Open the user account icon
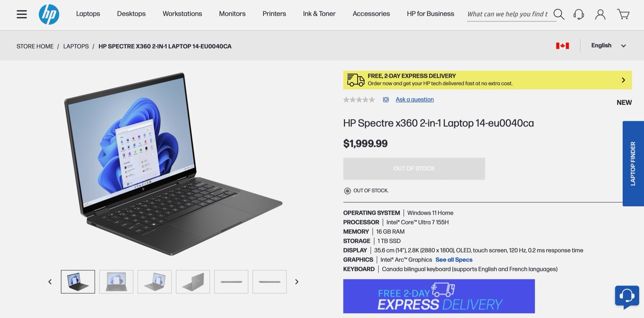 point(600,14)
